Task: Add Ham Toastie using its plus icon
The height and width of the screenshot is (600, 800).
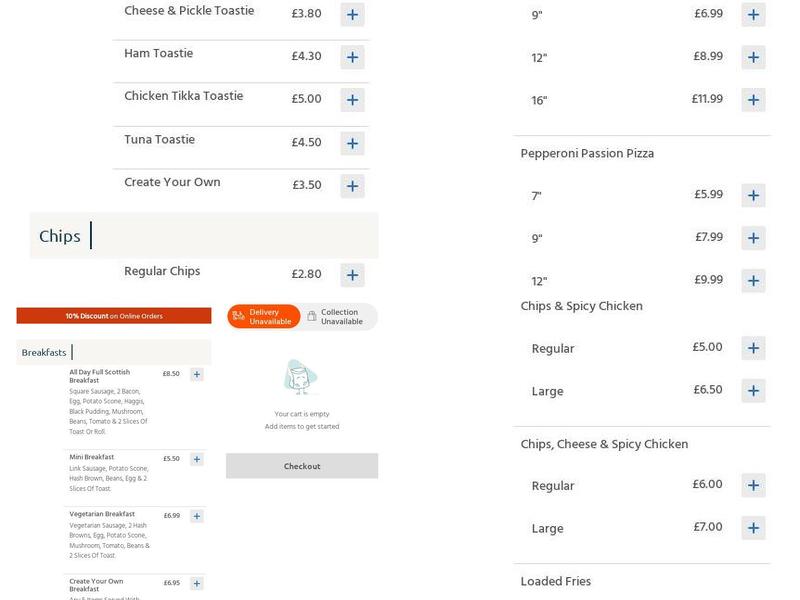Action: pos(351,57)
